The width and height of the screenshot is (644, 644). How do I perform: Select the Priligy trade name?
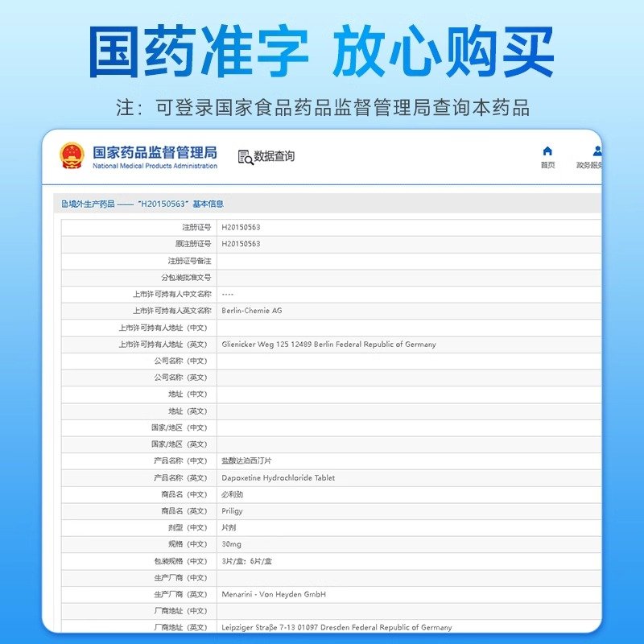point(232,511)
